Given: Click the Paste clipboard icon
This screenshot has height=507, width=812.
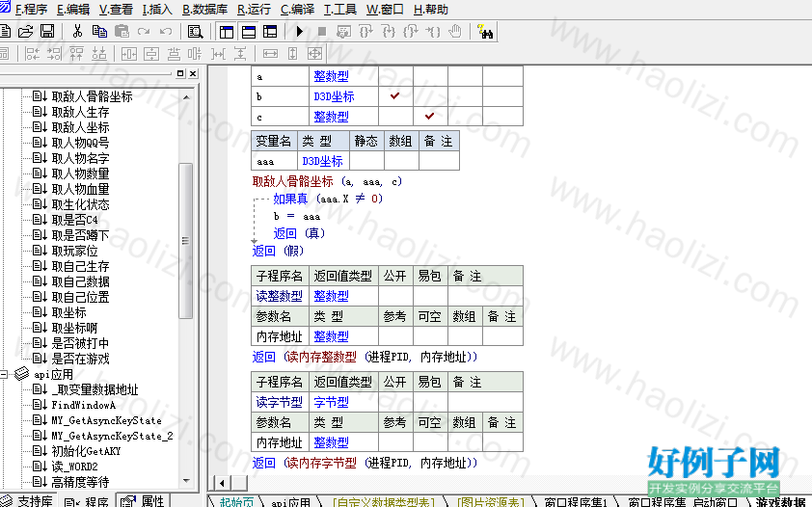Looking at the screenshot, I should tap(122, 32).
